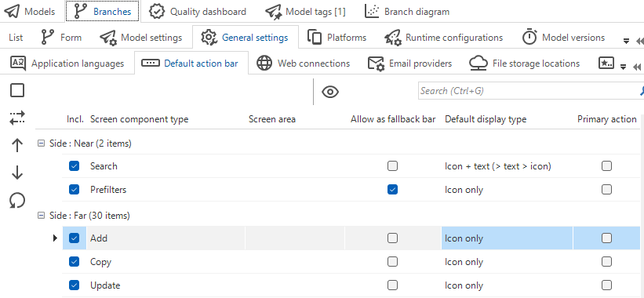Click the Search (Ctrl+G) input field

(x=528, y=91)
